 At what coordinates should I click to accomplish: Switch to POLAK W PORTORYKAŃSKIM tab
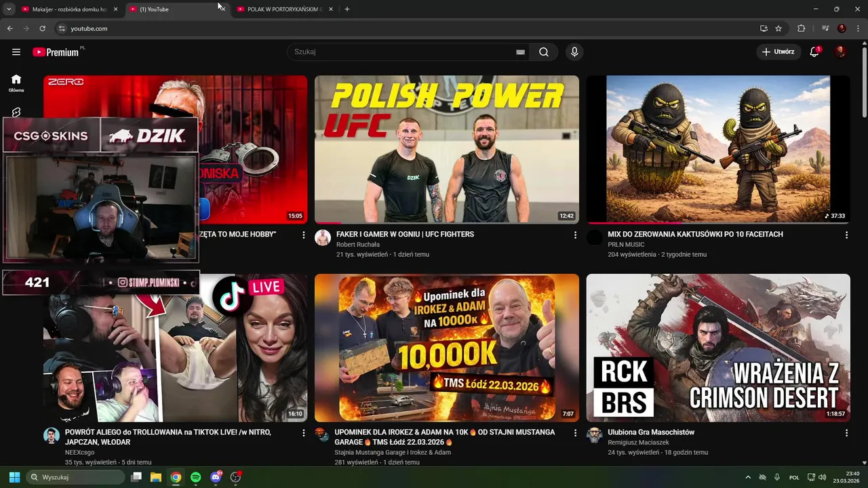tap(285, 9)
